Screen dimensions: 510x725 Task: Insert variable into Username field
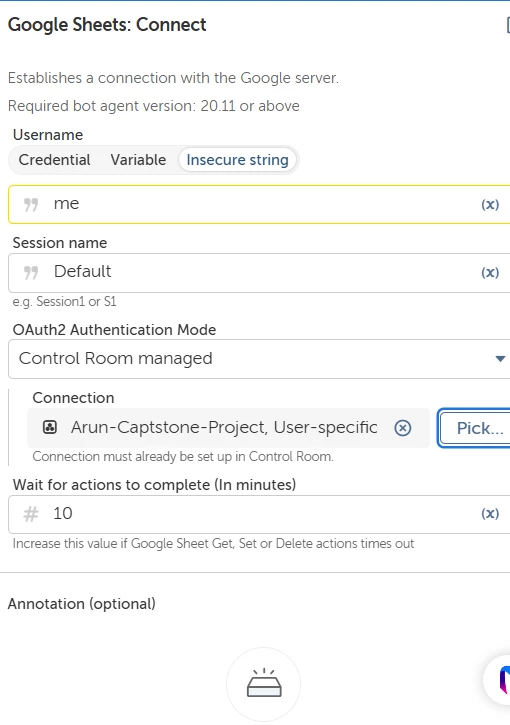490,204
